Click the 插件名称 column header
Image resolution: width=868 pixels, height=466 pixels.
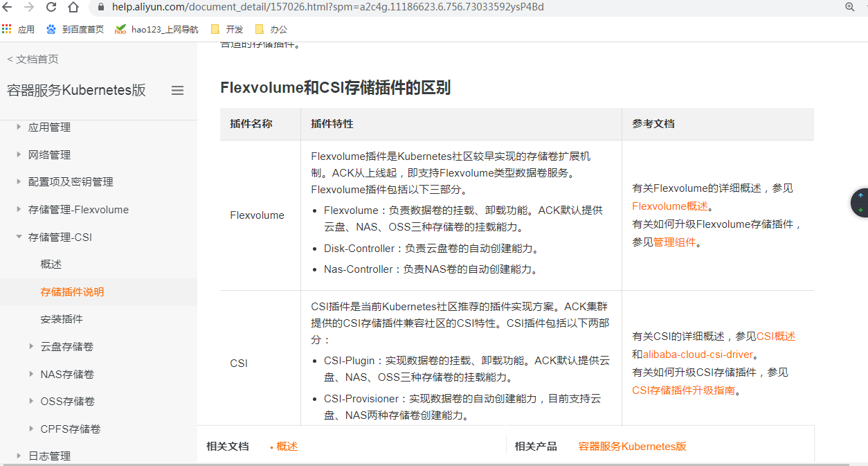pos(251,124)
